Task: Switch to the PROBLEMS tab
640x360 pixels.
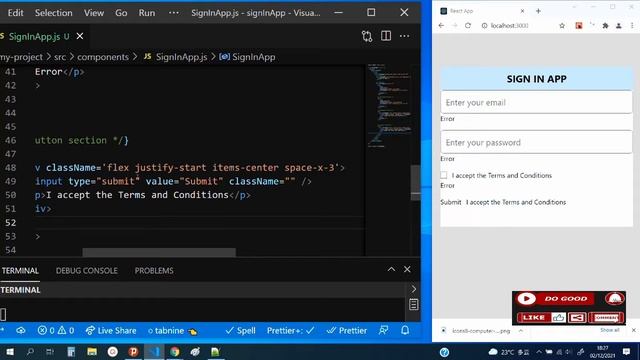Action: pyautogui.click(x=154, y=271)
